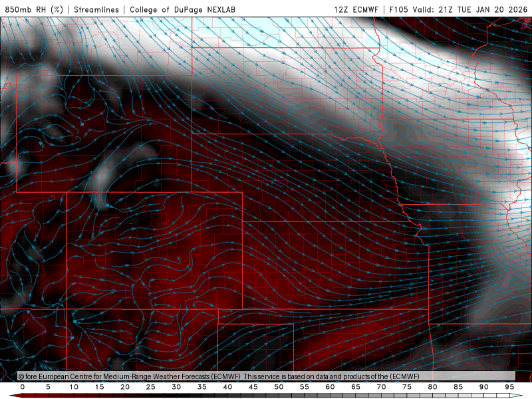The width and height of the screenshot is (532, 399).
Task: Click the "F105" forecast hour text
Action: (x=398, y=9)
